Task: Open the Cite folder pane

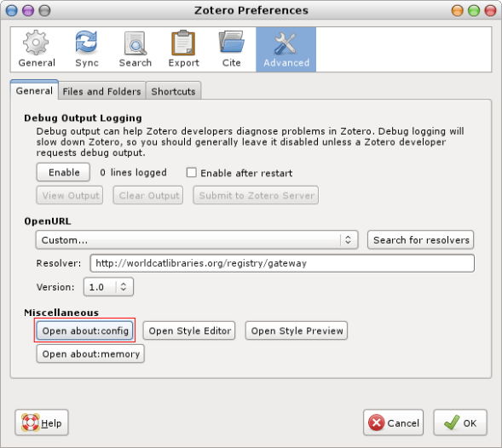Action: pyautogui.click(x=231, y=49)
